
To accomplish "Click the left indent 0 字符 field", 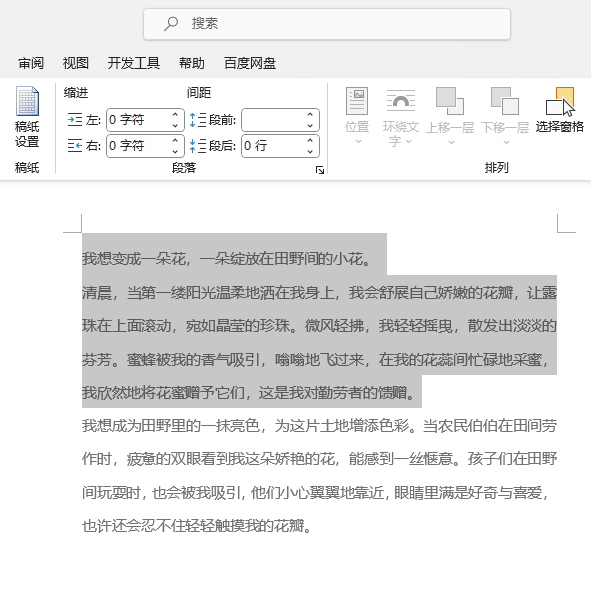I will [145, 120].
